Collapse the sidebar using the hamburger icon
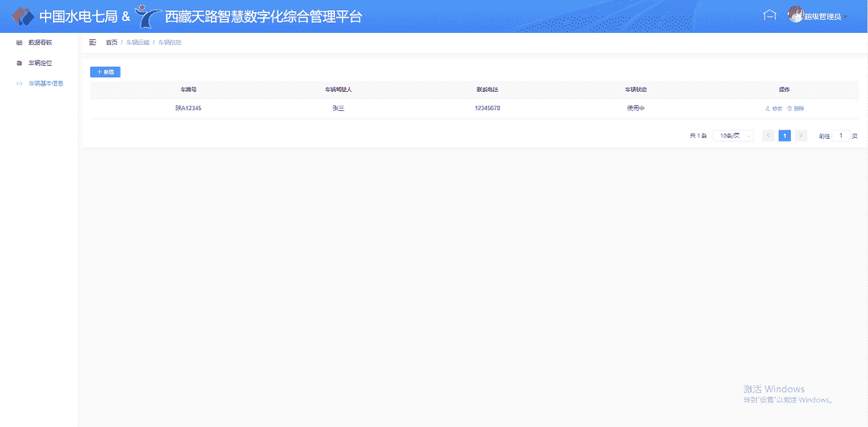 click(93, 42)
